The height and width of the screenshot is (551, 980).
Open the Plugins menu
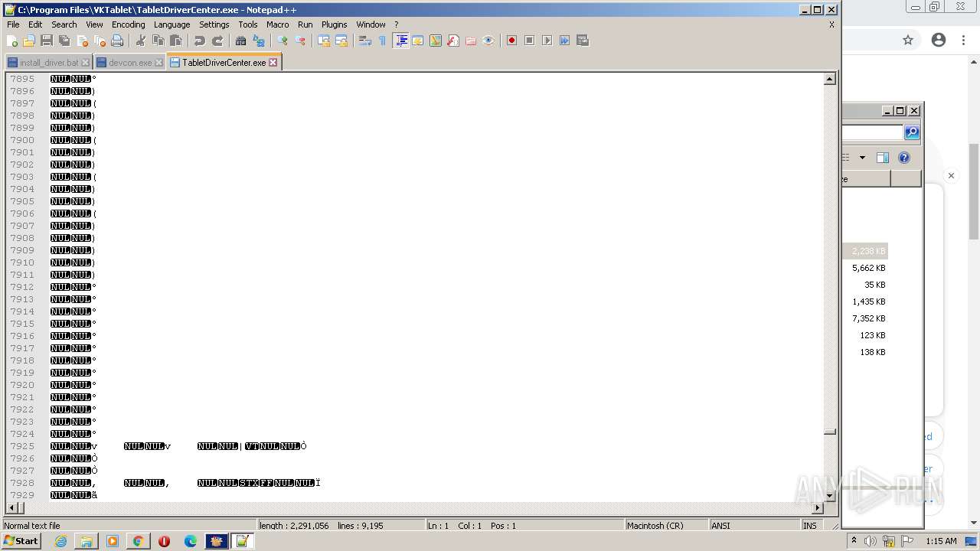pos(334,24)
